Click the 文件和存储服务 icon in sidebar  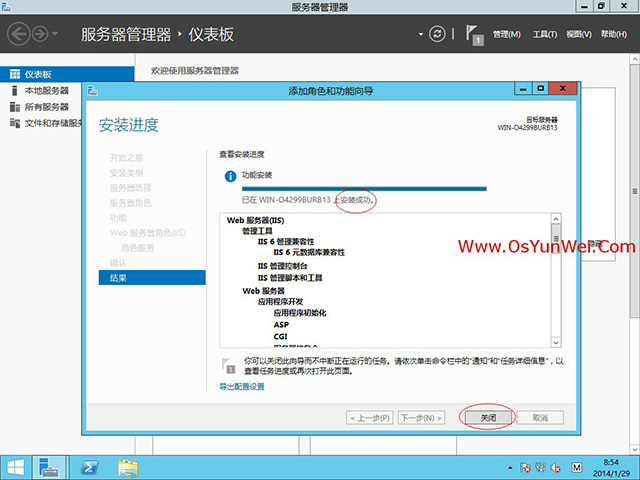tap(15, 123)
